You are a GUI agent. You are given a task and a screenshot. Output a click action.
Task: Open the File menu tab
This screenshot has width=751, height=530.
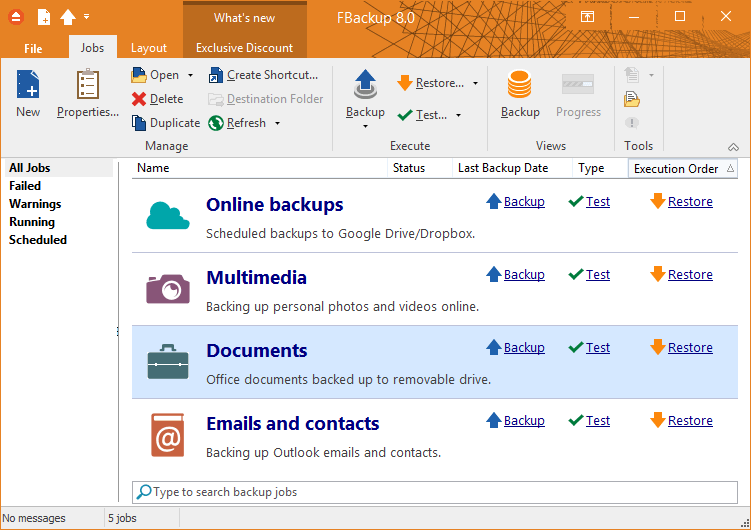coord(33,48)
